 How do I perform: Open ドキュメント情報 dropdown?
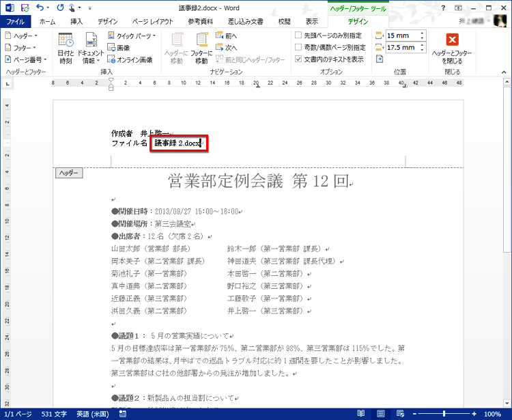coord(91,48)
